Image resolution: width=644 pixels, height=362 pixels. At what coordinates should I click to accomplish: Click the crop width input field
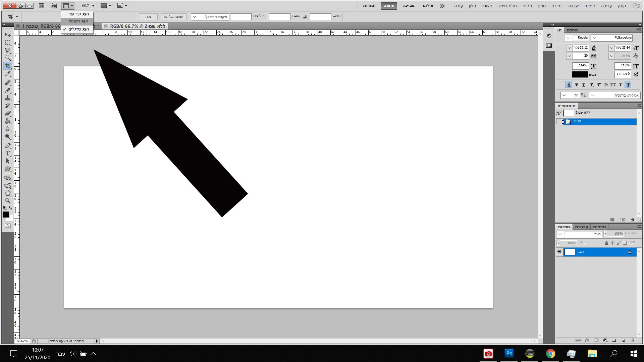(x=320, y=16)
